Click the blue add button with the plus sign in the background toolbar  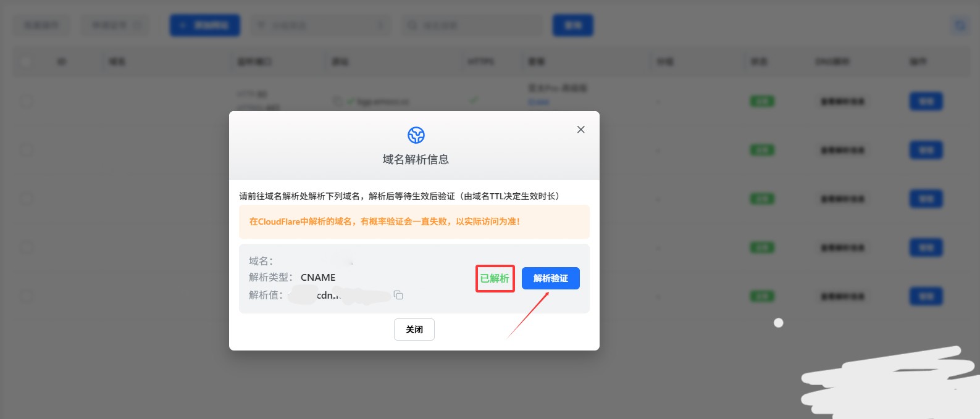205,25
